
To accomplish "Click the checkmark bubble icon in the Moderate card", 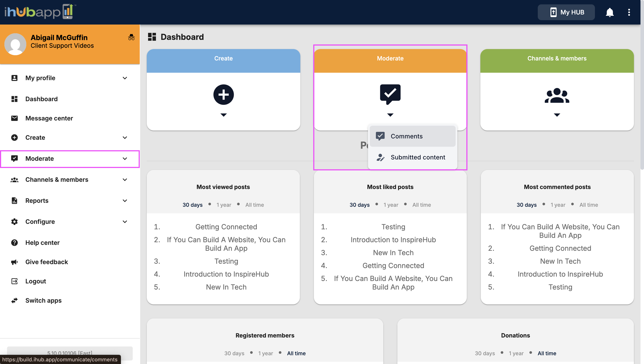I will (x=390, y=94).
